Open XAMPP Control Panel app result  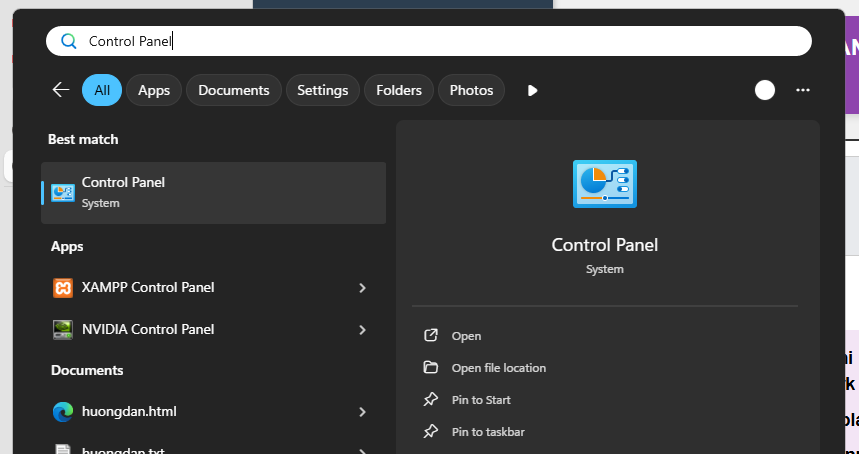[214, 288]
